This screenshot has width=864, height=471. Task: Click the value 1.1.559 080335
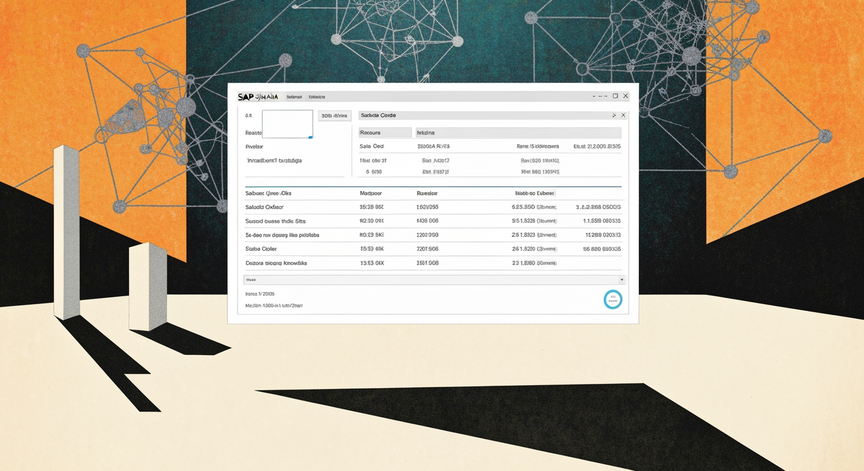tap(602, 221)
